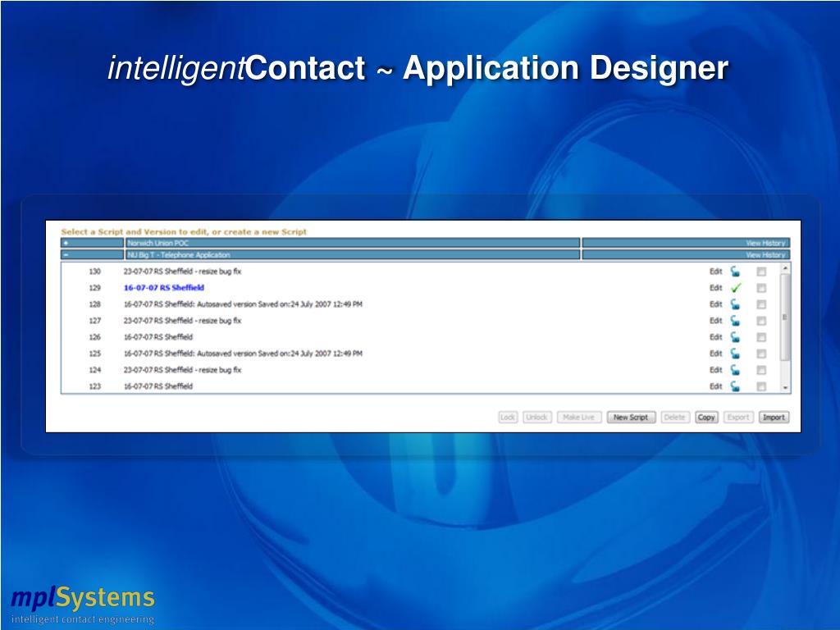Select row 127 resize bug fix text
The image size is (840, 630).
[183, 321]
